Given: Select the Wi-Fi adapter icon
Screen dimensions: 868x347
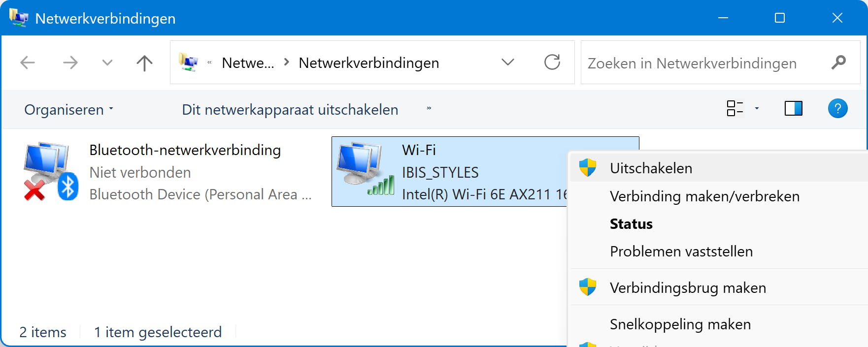Looking at the screenshot, I should 366,170.
